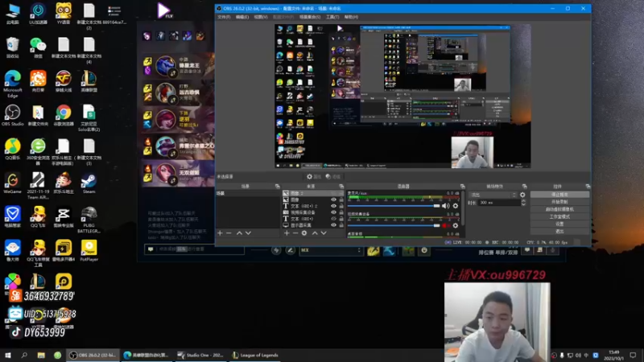Click the 开始录制 button in Controls
This screenshot has width=644, height=362.
pos(559,202)
